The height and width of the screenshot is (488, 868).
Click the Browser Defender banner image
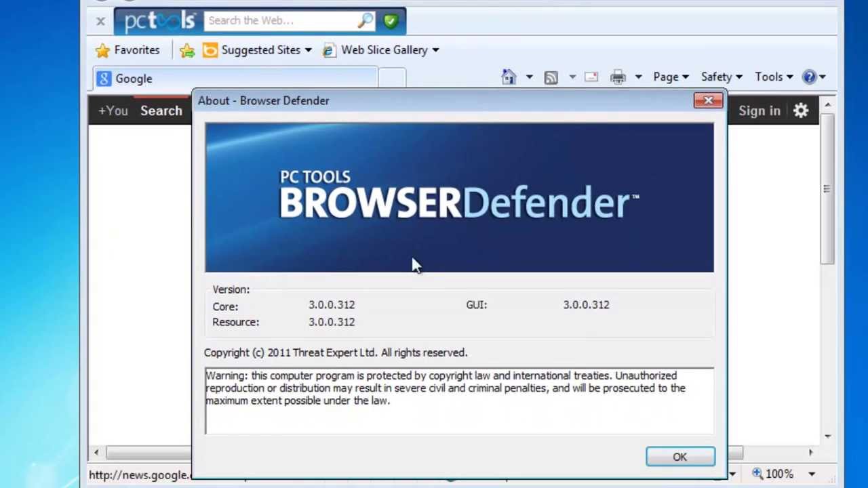pos(459,197)
